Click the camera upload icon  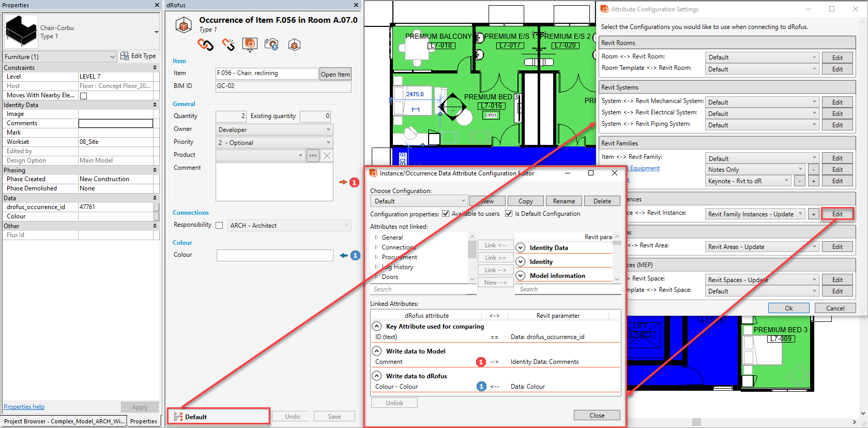tap(271, 45)
